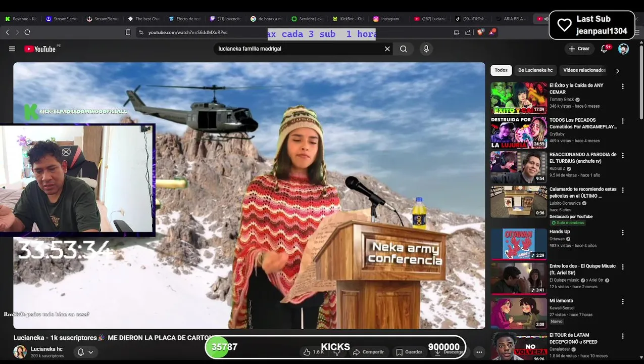Open the Hands Up video thumbnail
This screenshot has height=364, width=644.
tap(519, 244)
